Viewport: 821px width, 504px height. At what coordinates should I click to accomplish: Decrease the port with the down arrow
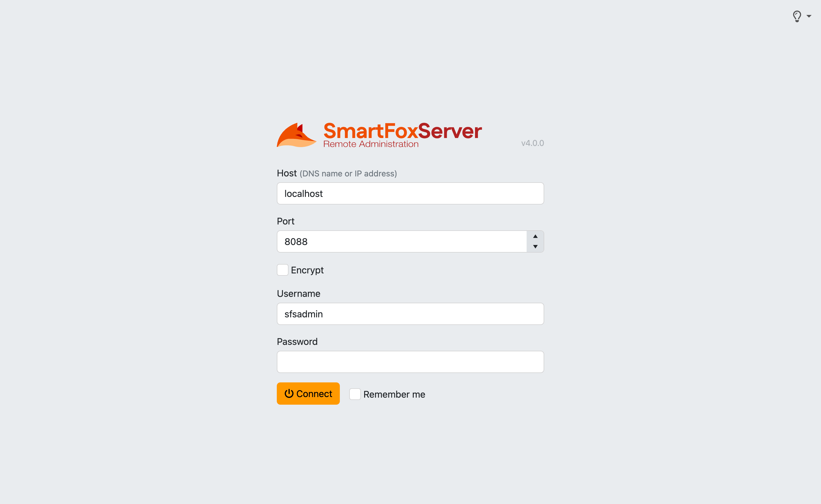coord(535,247)
